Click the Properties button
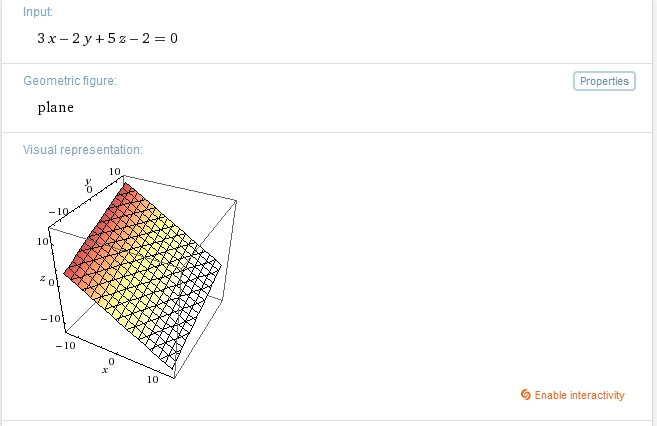This screenshot has height=426, width=657. click(x=604, y=81)
